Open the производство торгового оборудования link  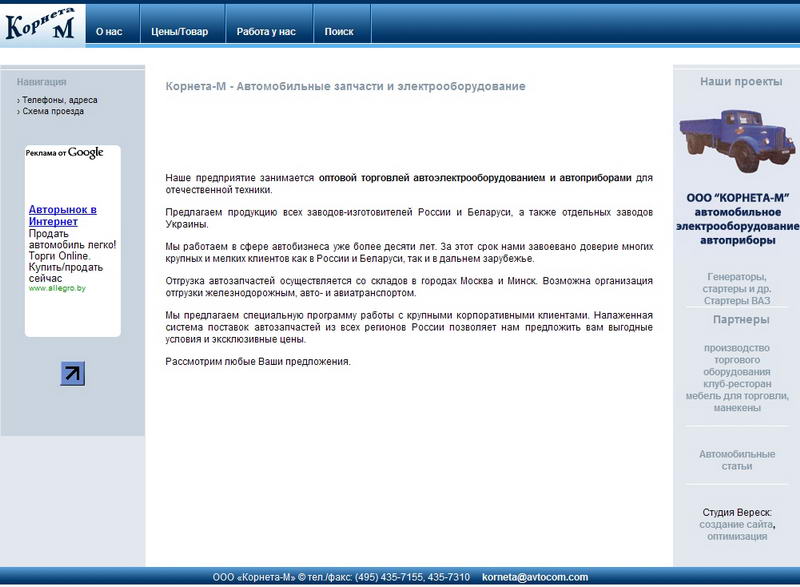pos(737,360)
